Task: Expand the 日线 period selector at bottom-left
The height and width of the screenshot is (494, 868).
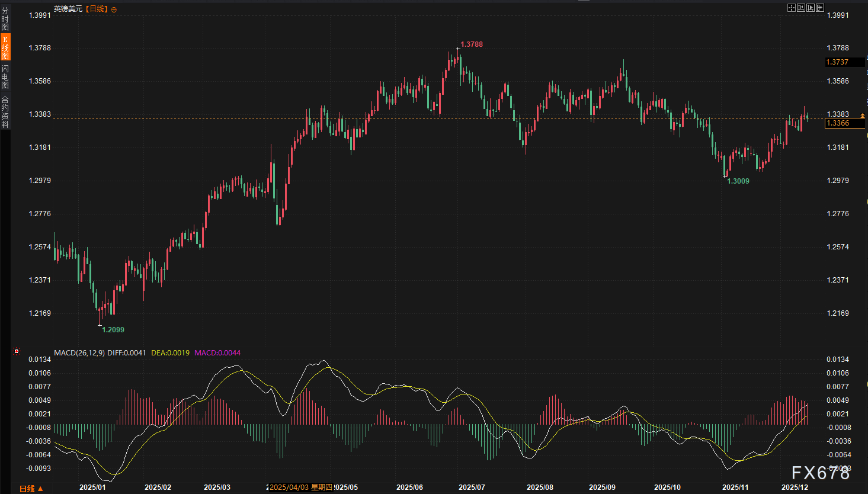Action: tap(31, 489)
